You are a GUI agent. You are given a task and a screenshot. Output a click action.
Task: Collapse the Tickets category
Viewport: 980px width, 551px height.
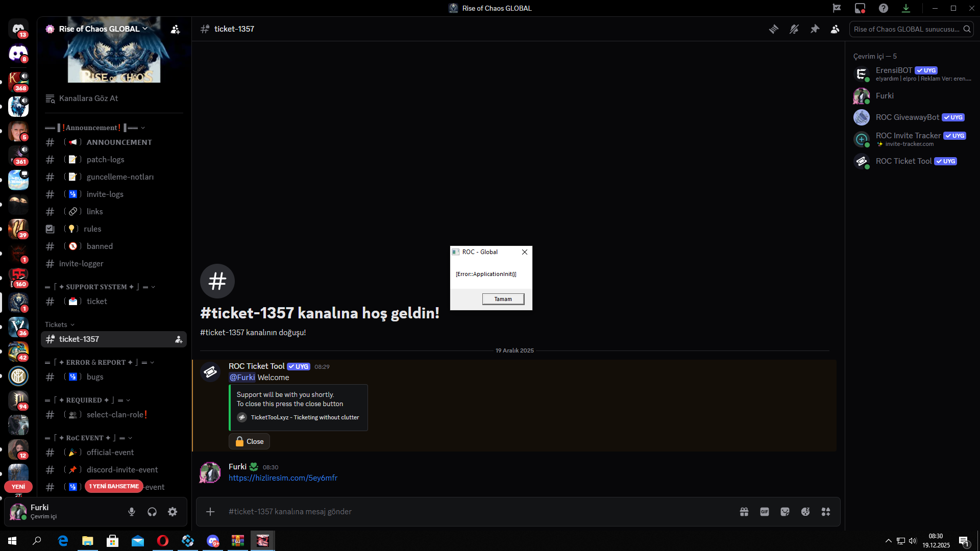pos(60,324)
